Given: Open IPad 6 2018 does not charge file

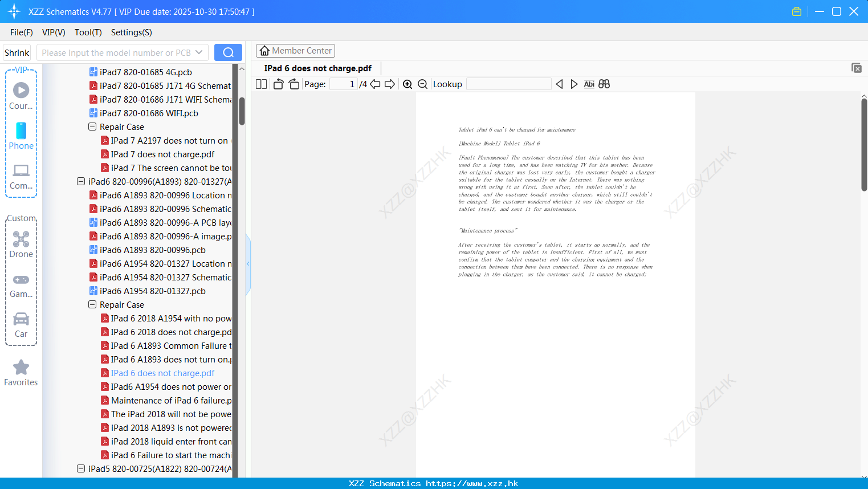Looking at the screenshot, I should (x=166, y=332).
